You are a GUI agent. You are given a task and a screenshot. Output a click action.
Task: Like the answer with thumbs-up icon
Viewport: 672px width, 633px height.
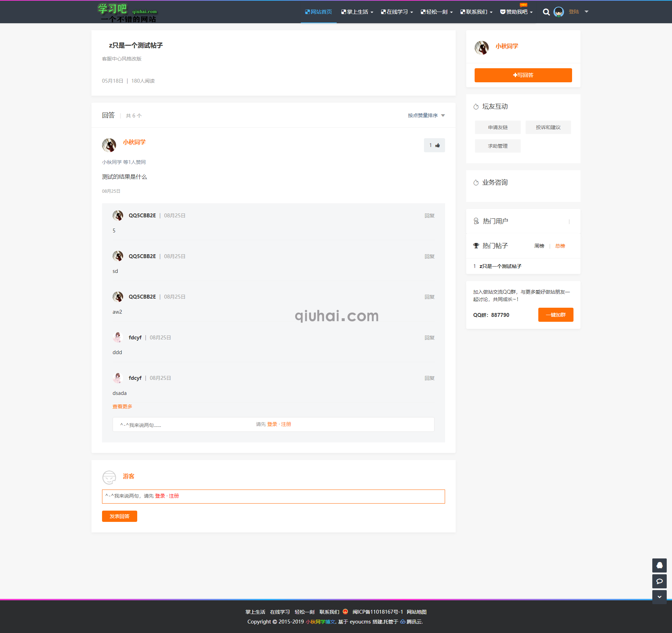pos(434,145)
